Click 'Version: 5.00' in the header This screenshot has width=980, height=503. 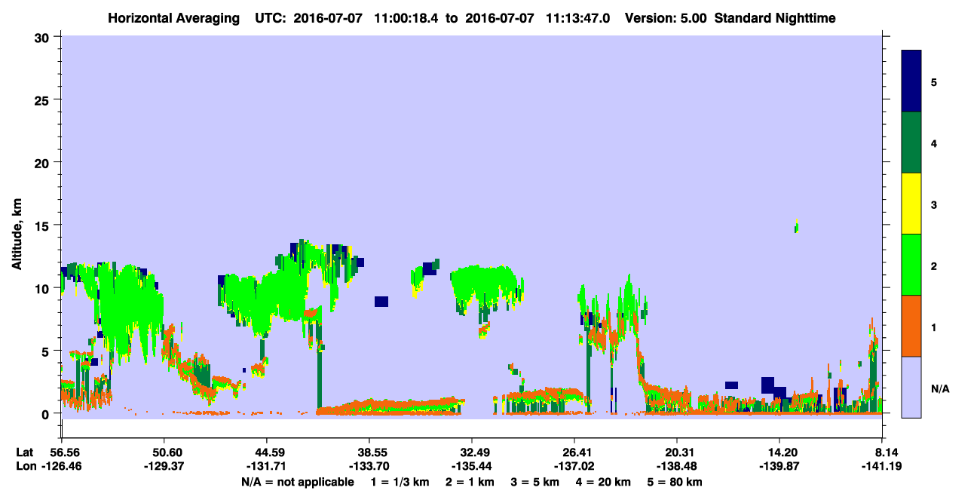(x=666, y=18)
